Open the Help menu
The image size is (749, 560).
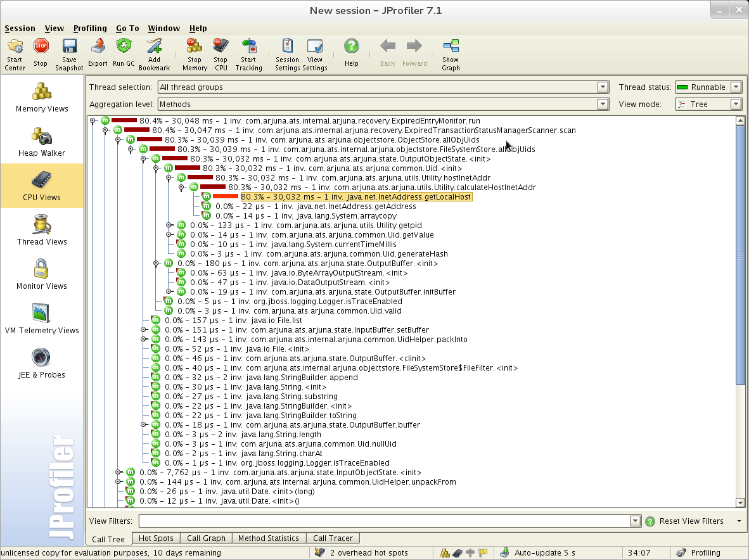pos(198,28)
